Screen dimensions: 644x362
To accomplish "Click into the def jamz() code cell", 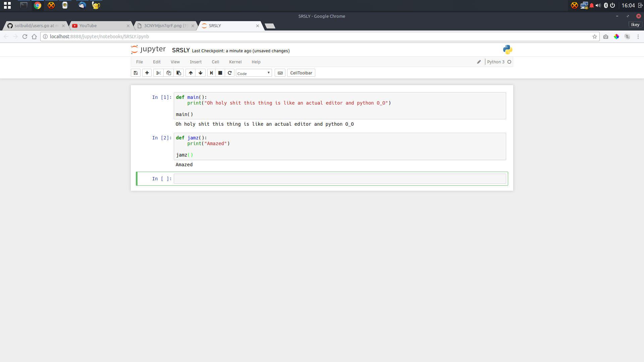I will tap(340, 146).
